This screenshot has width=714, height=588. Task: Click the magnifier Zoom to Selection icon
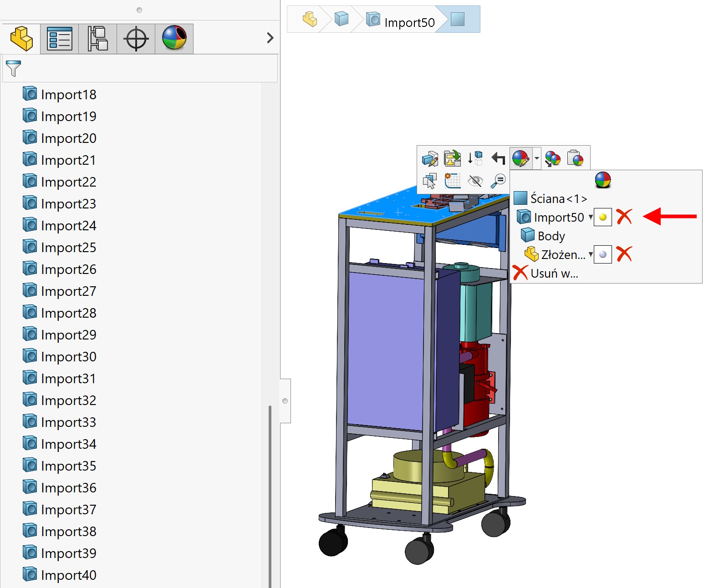point(498,181)
